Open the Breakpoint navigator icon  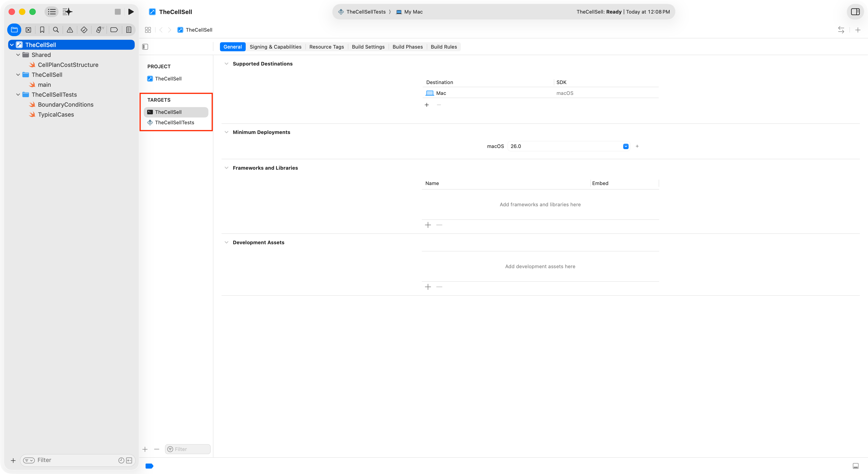point(114,30)
